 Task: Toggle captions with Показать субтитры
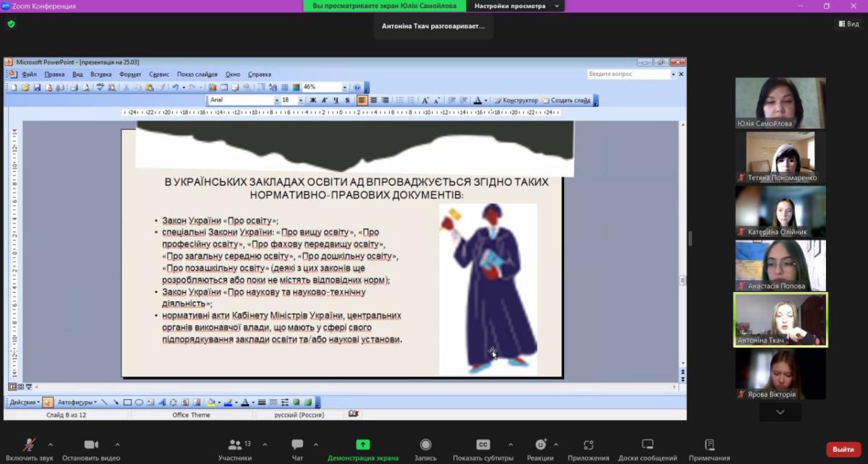482,445
